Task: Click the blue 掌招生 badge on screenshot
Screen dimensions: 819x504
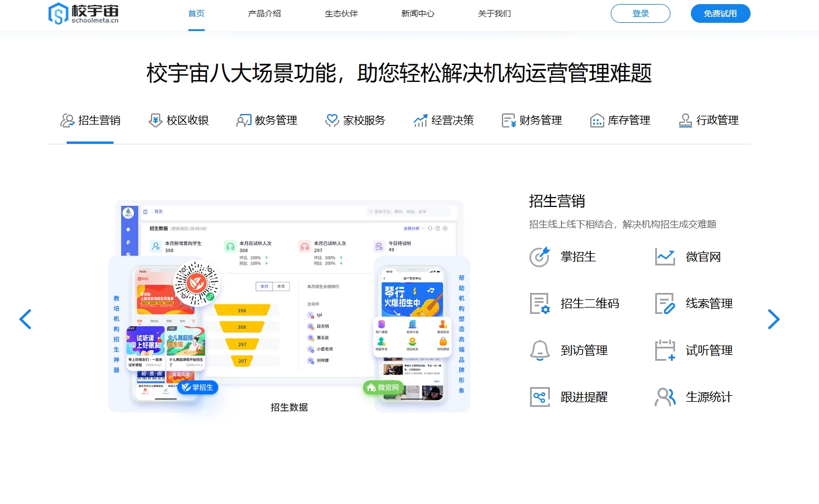Action: tap(198, 387)
